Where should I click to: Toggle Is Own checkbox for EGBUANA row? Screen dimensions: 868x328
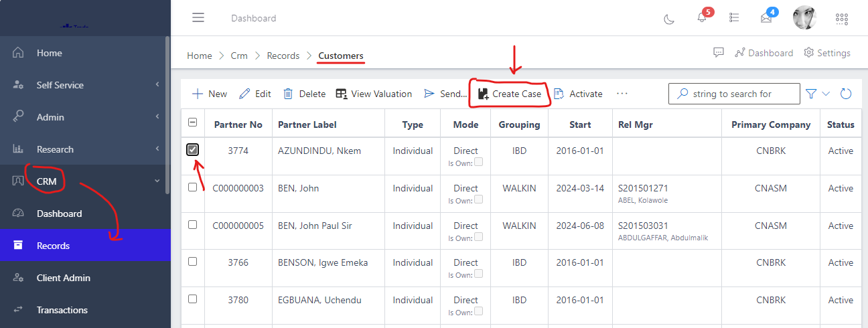tap(478, 311)
